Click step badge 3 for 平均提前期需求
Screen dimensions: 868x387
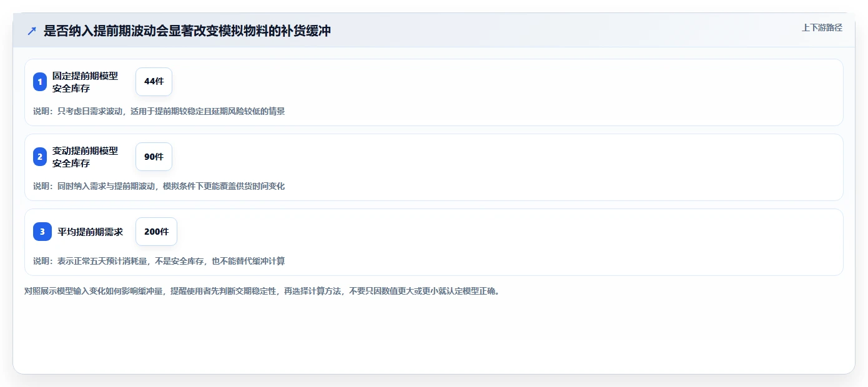(x=42, y=232)
